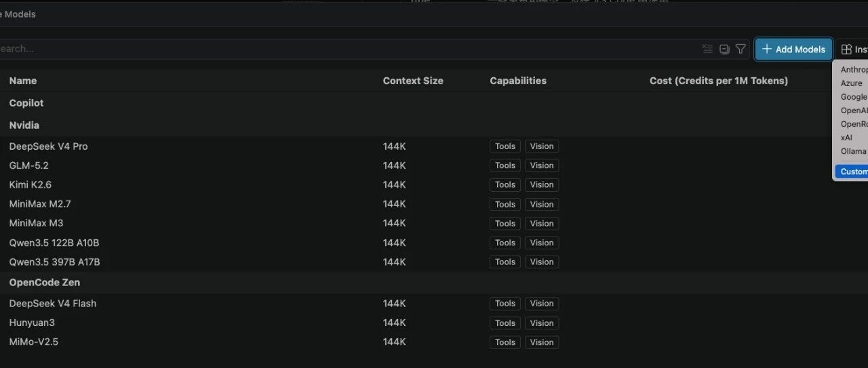Click the collapse all groups icon
This screenshot has width=868, height=368.
(724, 49)
